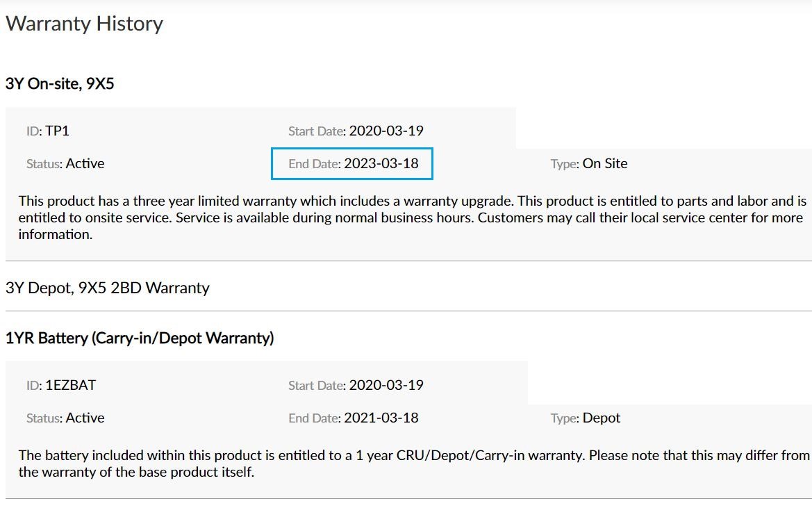Click the battery CRU/Depot/Carry-in description text

coord(414,464)
